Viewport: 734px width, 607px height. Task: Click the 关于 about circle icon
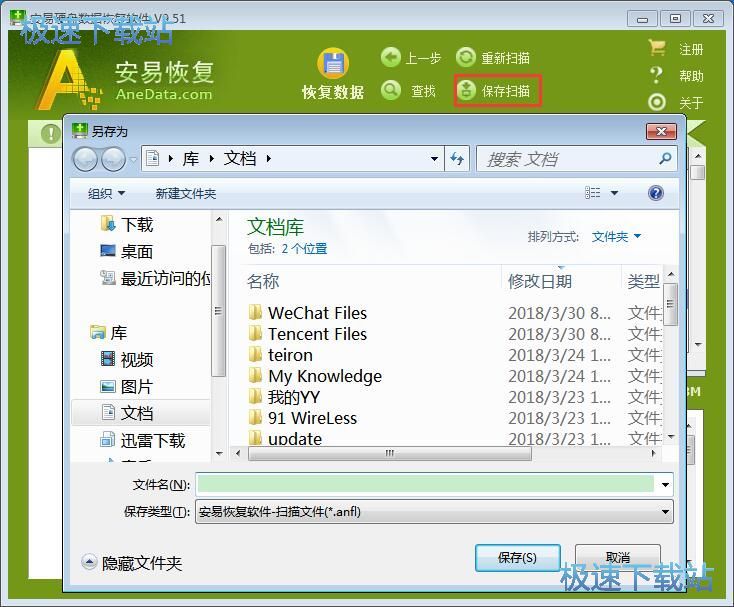click(657, 102)
